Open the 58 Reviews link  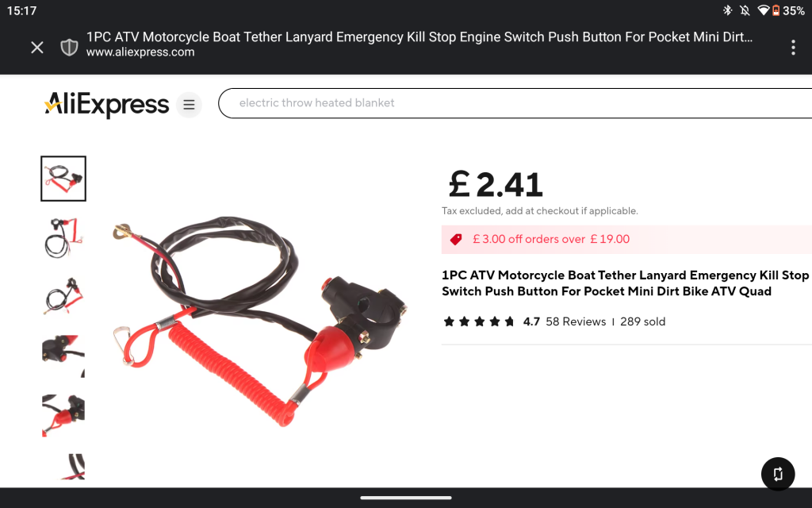point(576,321)
